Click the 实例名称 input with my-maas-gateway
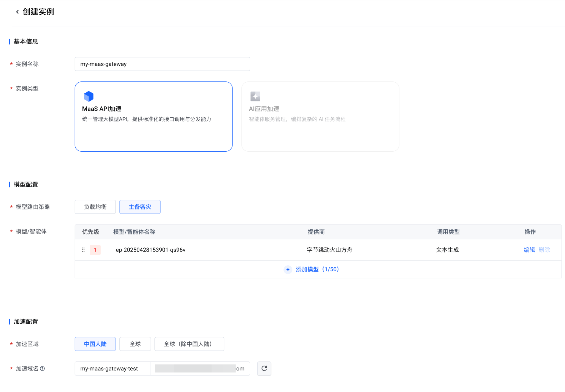Screen dimensions: 565x392 [162, 64]
